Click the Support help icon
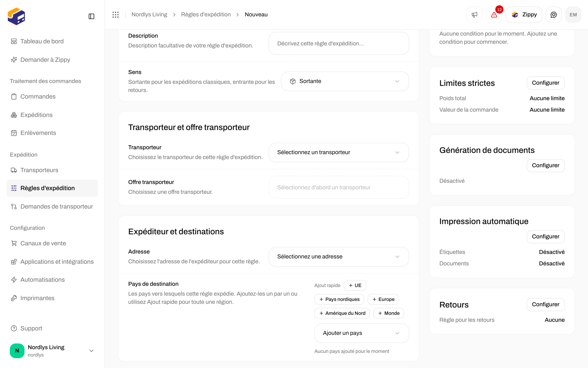588x368 pixels. point(14,328)
